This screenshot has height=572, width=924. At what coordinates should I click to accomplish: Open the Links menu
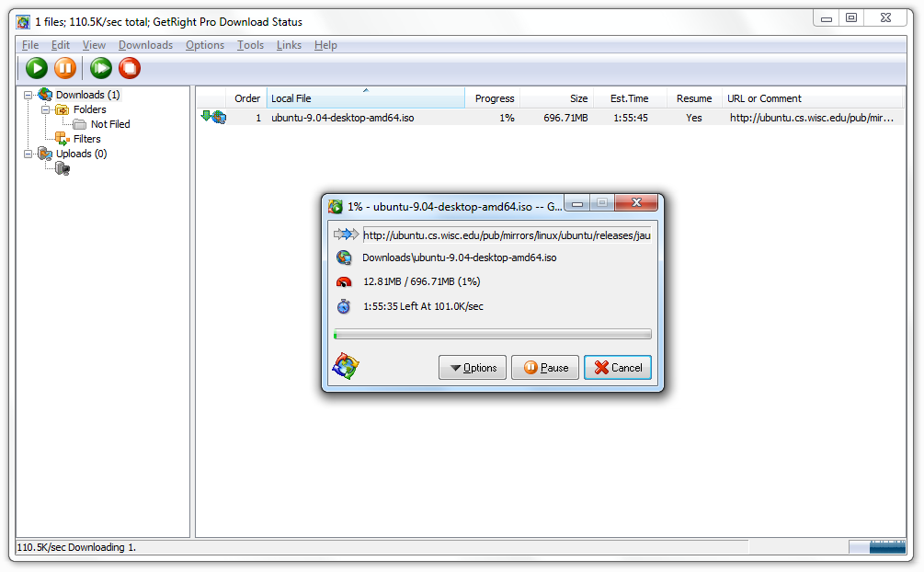coord(289,45)
